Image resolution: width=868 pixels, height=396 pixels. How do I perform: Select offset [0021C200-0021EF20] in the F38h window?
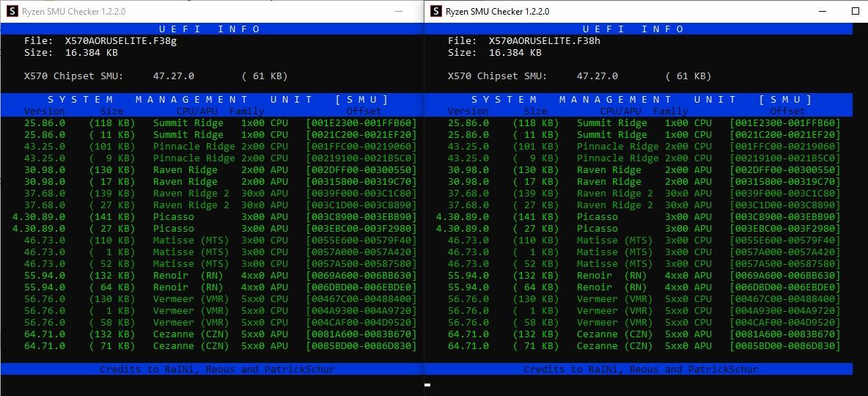785,135
